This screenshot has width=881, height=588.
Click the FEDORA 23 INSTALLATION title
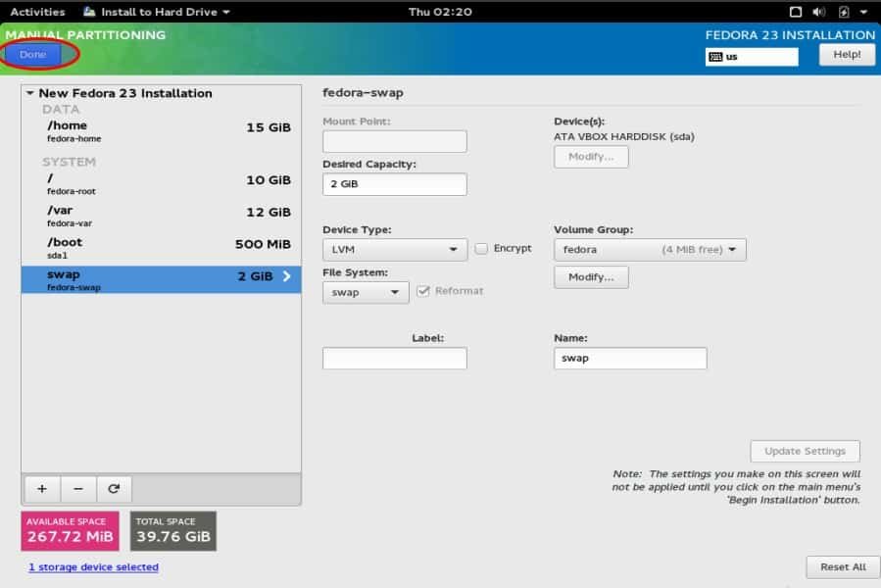(x=790, y=35)
